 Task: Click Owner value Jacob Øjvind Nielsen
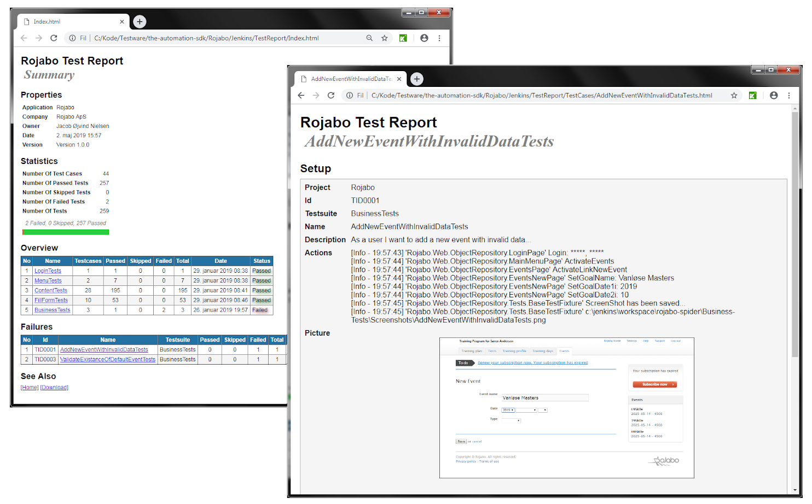click(x=83, y=126)
